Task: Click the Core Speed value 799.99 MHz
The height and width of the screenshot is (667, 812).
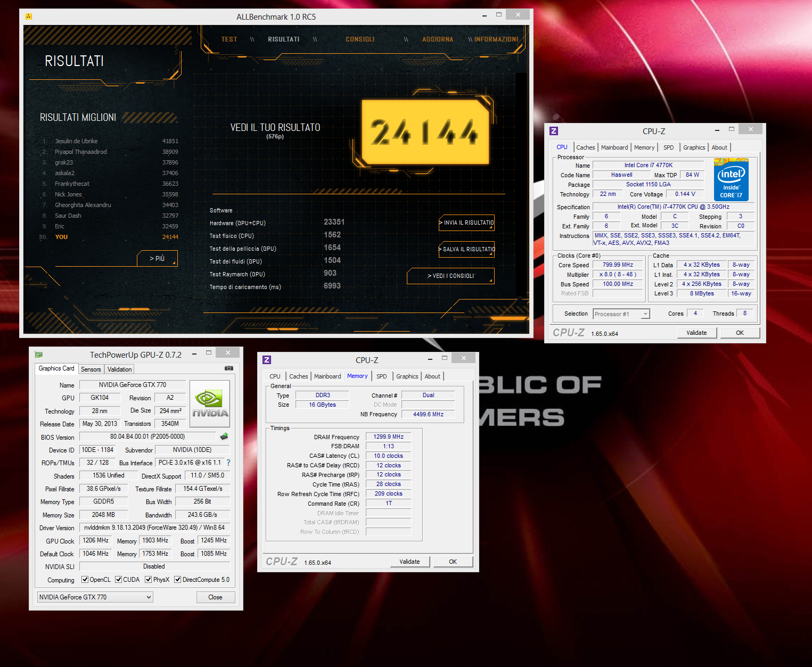Action: [x=618, y=265]
